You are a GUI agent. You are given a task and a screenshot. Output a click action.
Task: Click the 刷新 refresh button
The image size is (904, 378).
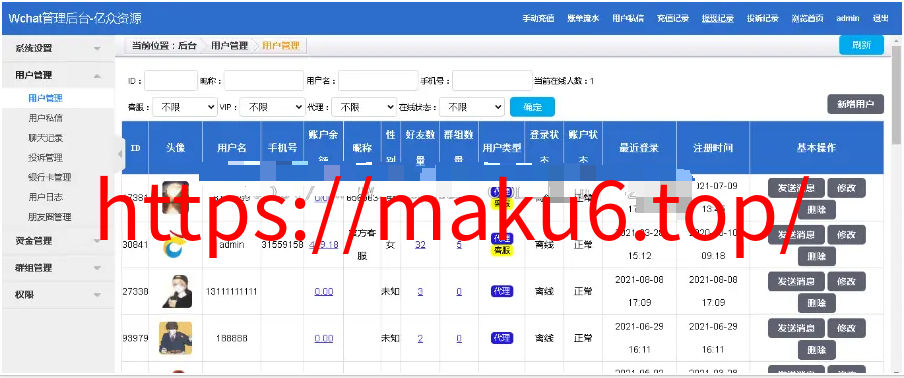click(x=861, y=45)
